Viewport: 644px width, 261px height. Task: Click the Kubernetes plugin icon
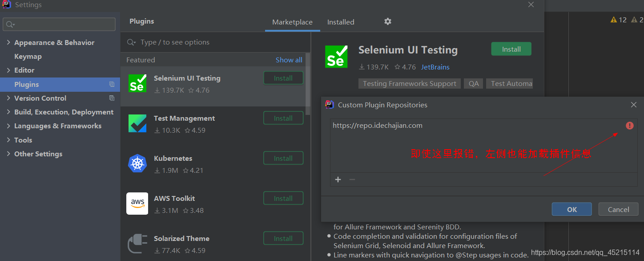pos(137,163)
